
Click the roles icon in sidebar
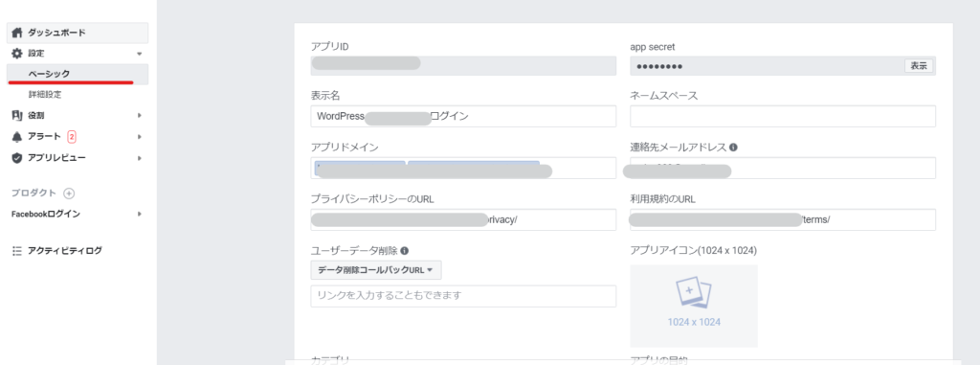coord(17,115)
